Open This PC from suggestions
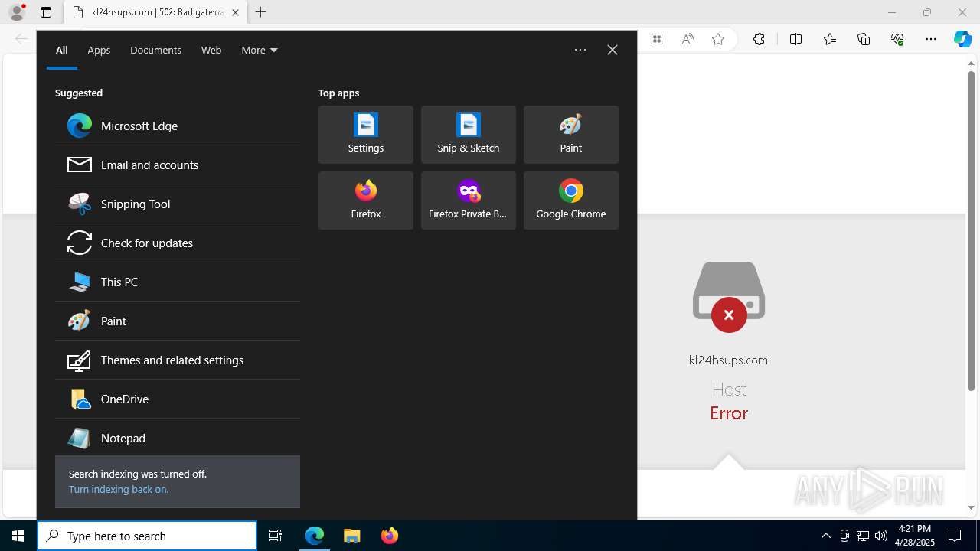The height and width of the screenshot is (551, 980). [177, 282]
